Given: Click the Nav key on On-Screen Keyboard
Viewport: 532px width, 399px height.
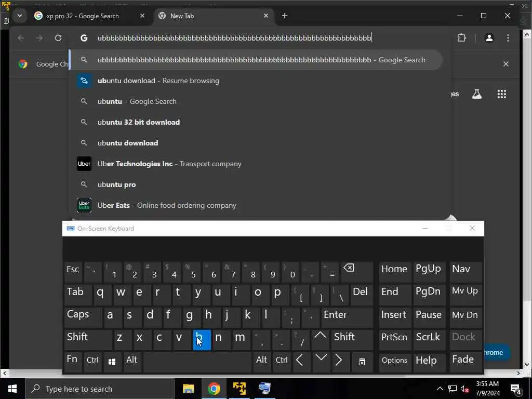Looking at the screenshot, I should point(465,272).
